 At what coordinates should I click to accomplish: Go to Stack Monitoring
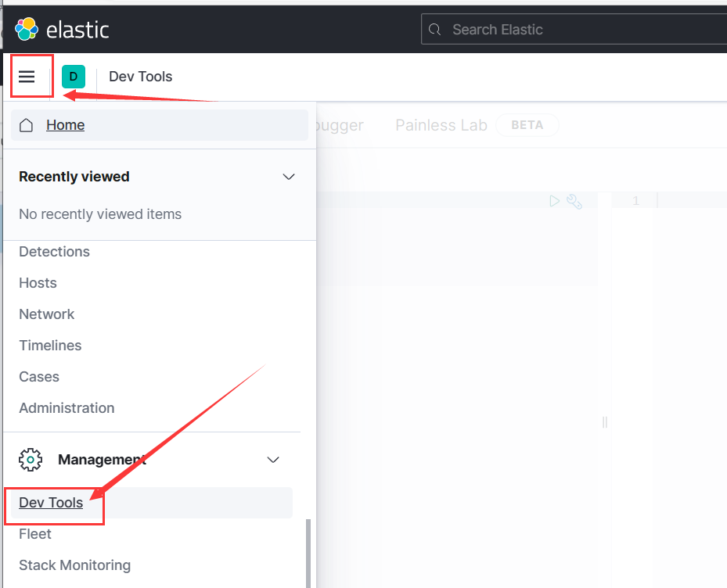pos(74,565)
